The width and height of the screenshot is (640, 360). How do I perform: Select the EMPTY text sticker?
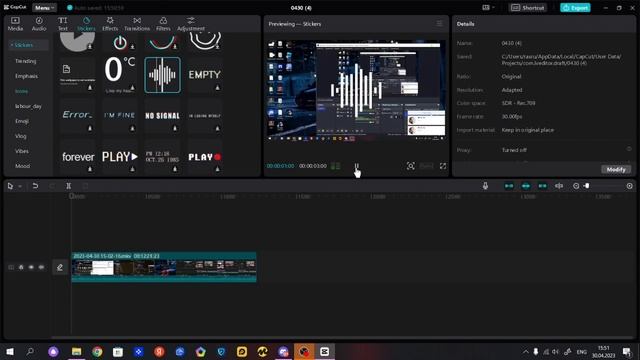(x=204, y=75)
